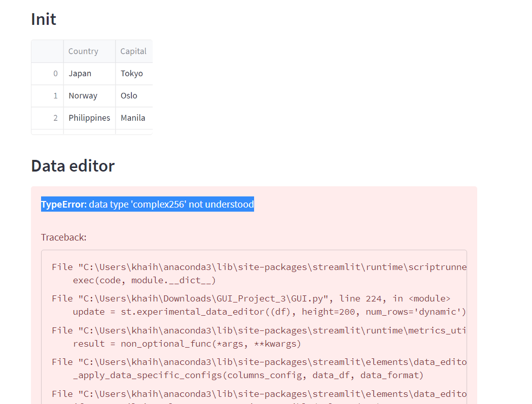
Task: Click the highlighted TypeError message
Action: [x=148, y=205]
